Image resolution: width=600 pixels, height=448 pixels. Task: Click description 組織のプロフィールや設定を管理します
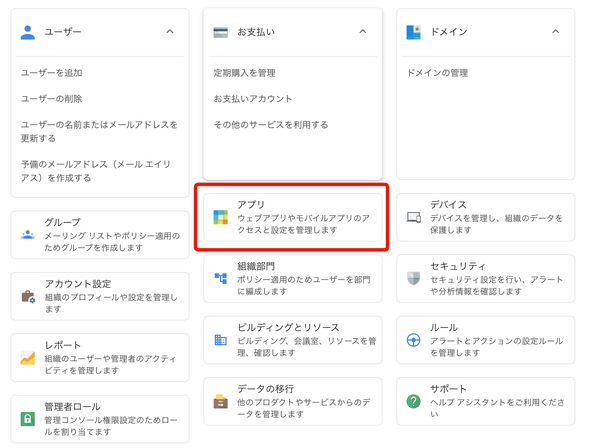(x=111, y=303)
